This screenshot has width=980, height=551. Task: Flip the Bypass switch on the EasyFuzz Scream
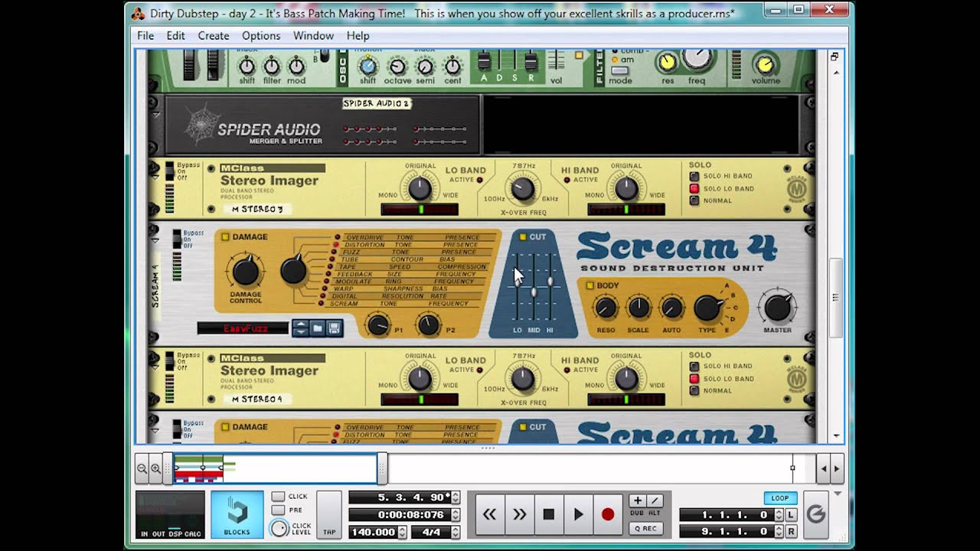click(177, 238)
